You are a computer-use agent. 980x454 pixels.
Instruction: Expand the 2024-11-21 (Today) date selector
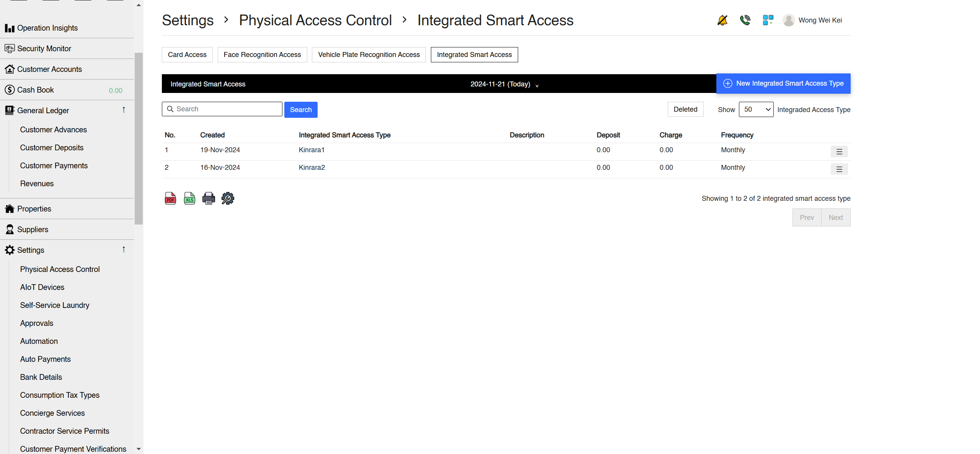(x=504, y=84)
